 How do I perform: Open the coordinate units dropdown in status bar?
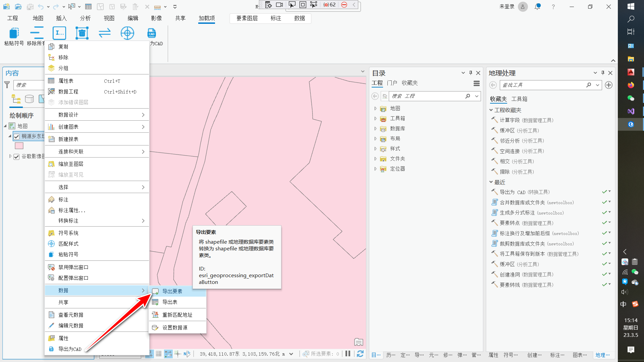(x=291, y=354)
